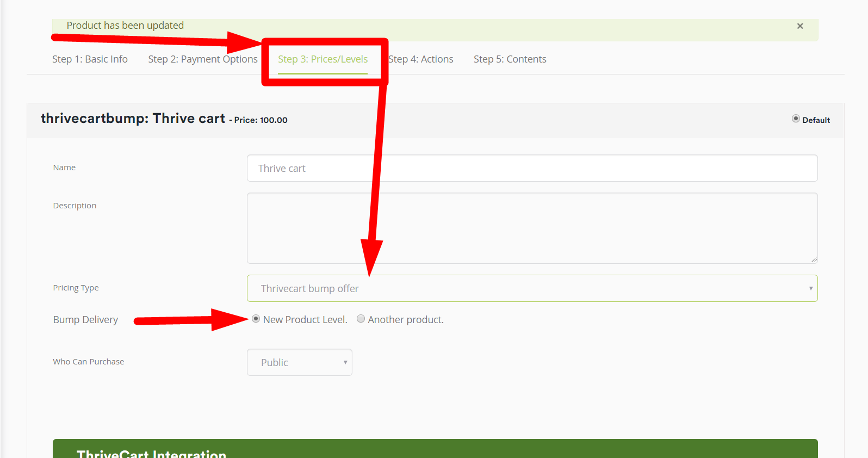Click the Bump Delivery label
This screenshot has width=868, height=458.
click(85, 320)
